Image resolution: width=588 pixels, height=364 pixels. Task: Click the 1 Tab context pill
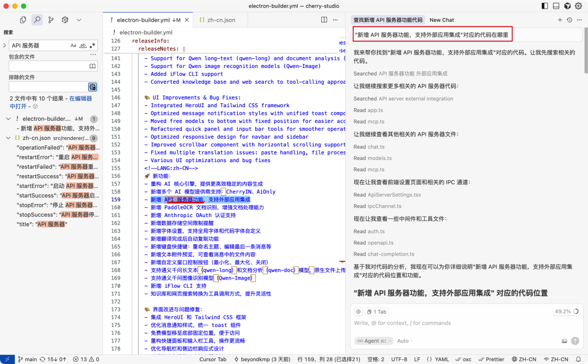click(377, 312)
